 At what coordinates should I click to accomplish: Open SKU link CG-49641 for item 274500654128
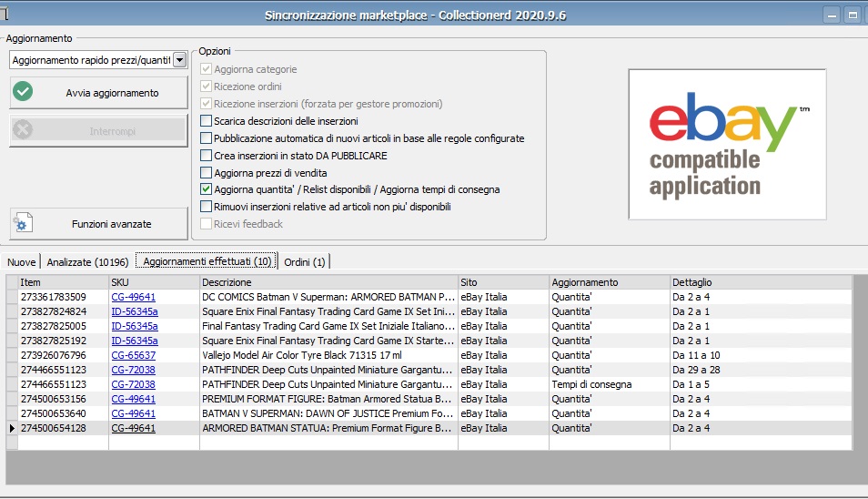tap(134, 428)
